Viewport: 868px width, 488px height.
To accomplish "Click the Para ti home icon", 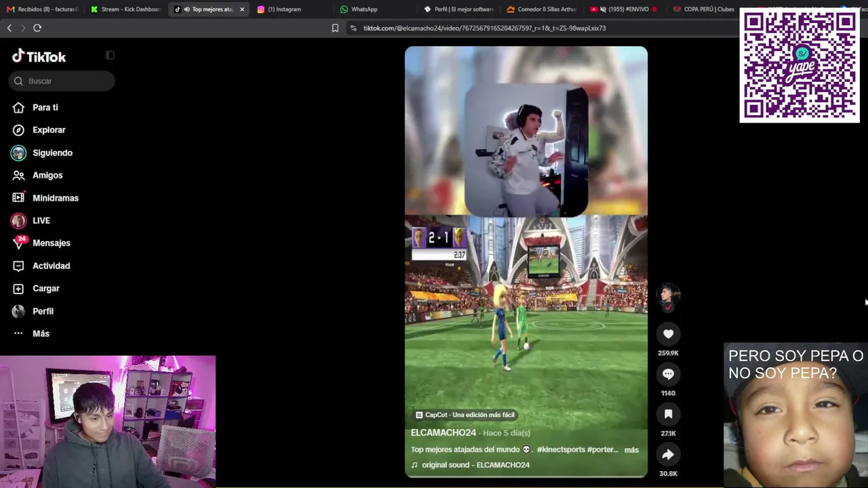I will coord(18,107).
